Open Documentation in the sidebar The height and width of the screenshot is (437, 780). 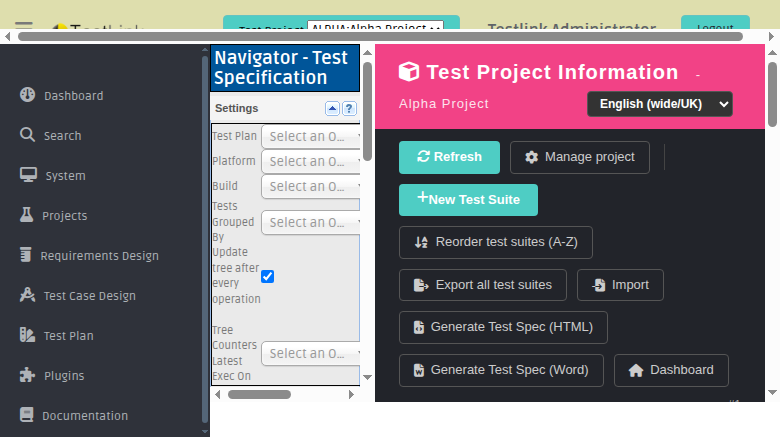pos(85,416)
